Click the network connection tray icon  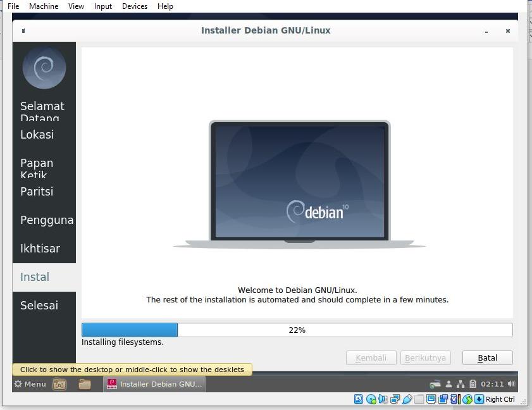461,384
